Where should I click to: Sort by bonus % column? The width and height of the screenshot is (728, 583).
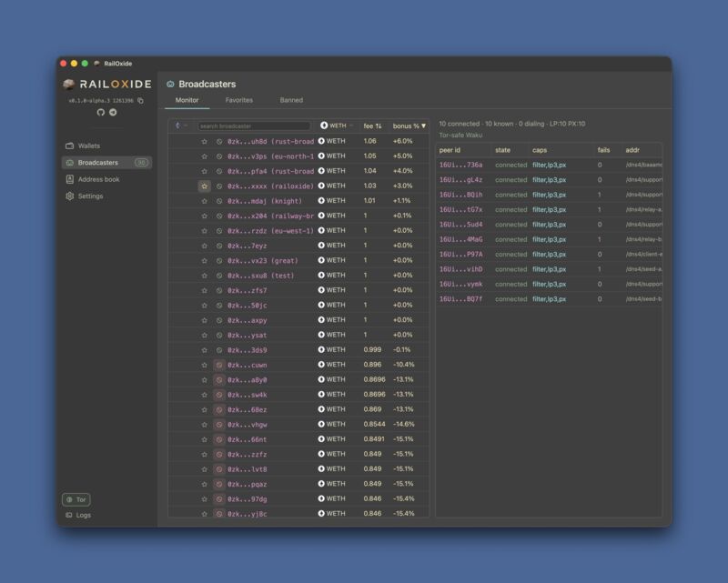(409, 126)
